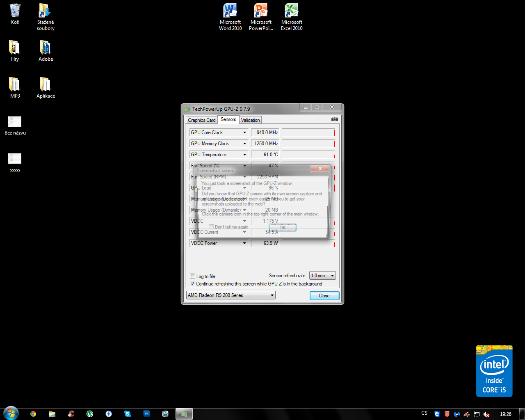This screenshot has width=525, height=420.
Task: Open the Stažené soubory desktop shortcut
Action: (x=46, y=17)
